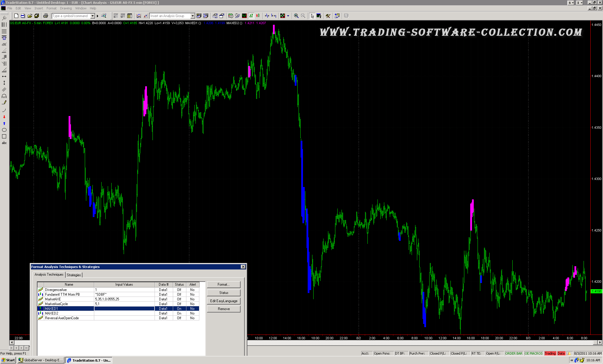The image size is (603, 364).
Task: Click the Open folder toolbar icon
Action: point(30,16)
